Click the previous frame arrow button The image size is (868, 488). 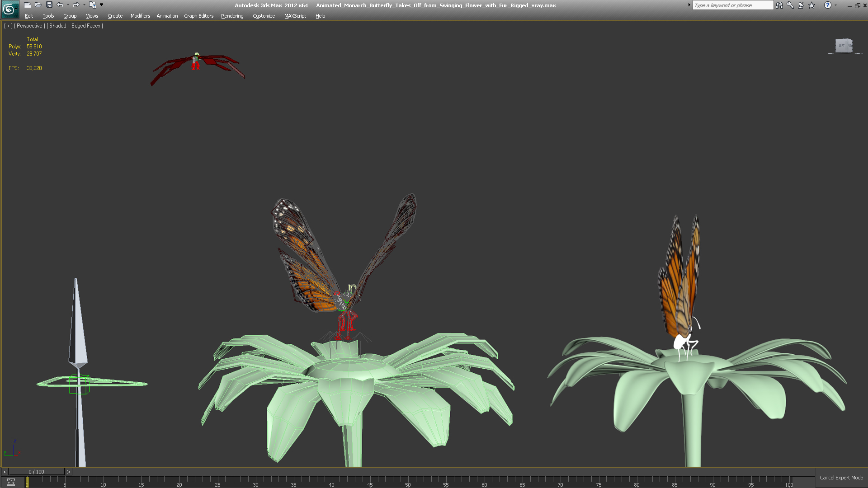point(5,472)
